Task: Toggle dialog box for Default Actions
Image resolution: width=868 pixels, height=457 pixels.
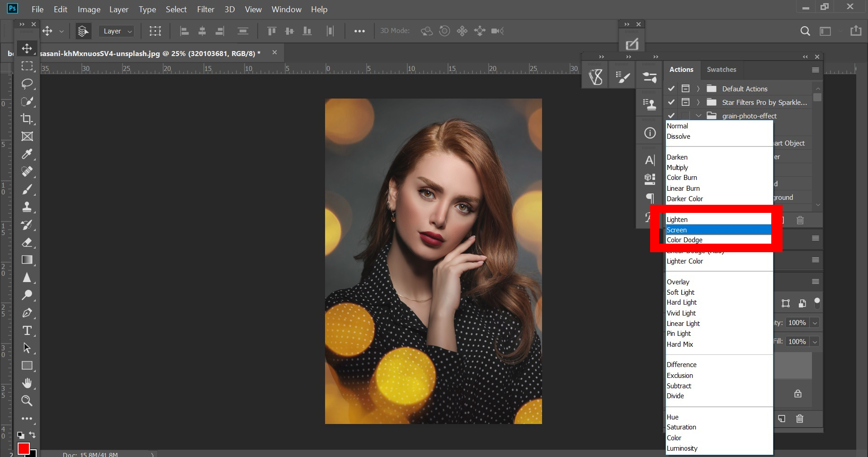Action: click(685, 89)
